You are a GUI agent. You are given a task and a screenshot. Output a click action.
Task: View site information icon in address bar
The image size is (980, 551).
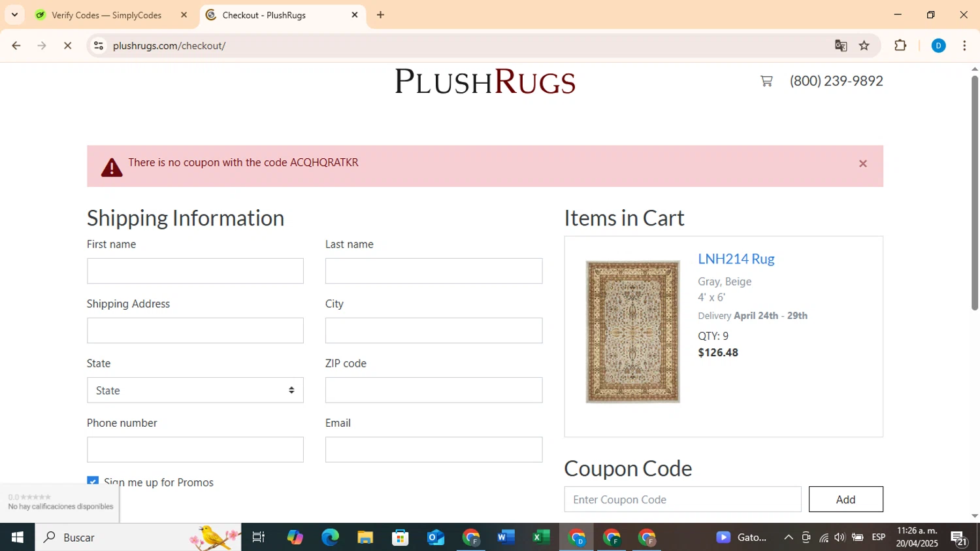[x=99, y=45]
